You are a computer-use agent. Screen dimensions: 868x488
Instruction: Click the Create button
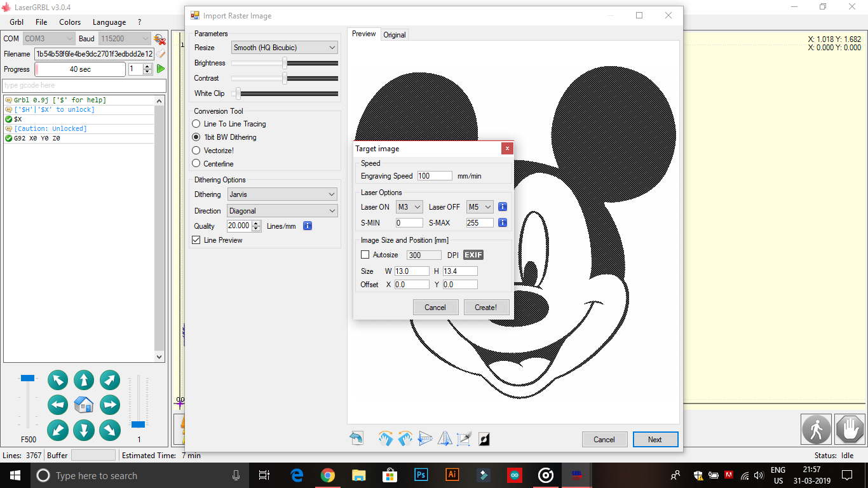click(486, 307)
